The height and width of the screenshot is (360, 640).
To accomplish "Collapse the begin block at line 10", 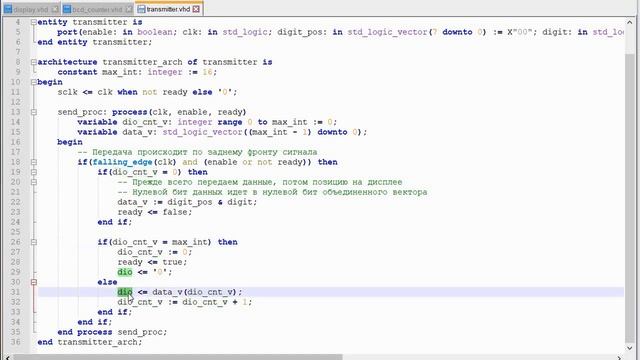I will 34,82.
